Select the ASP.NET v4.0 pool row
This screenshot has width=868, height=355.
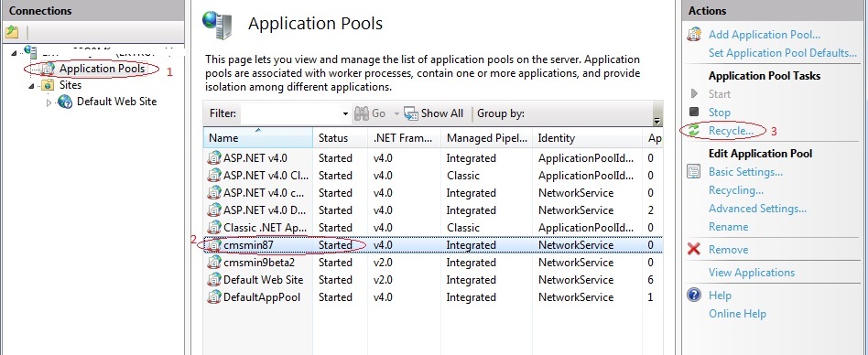[433, 158]
